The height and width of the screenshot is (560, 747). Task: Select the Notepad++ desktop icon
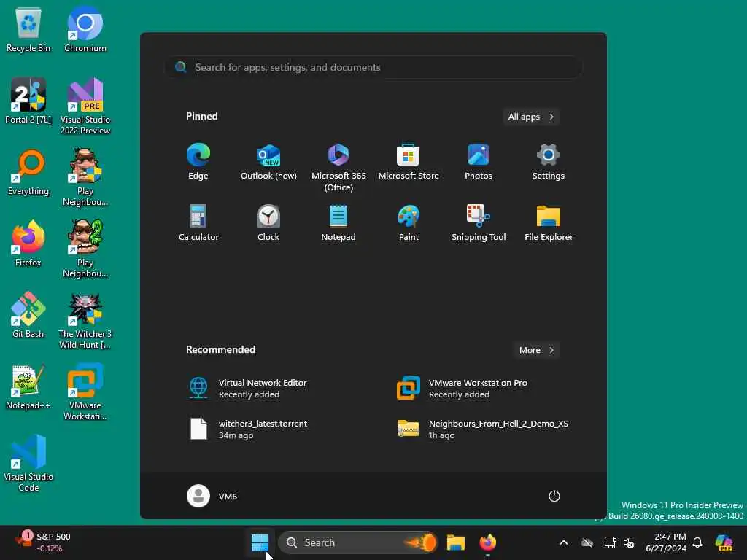coord(28,386)
